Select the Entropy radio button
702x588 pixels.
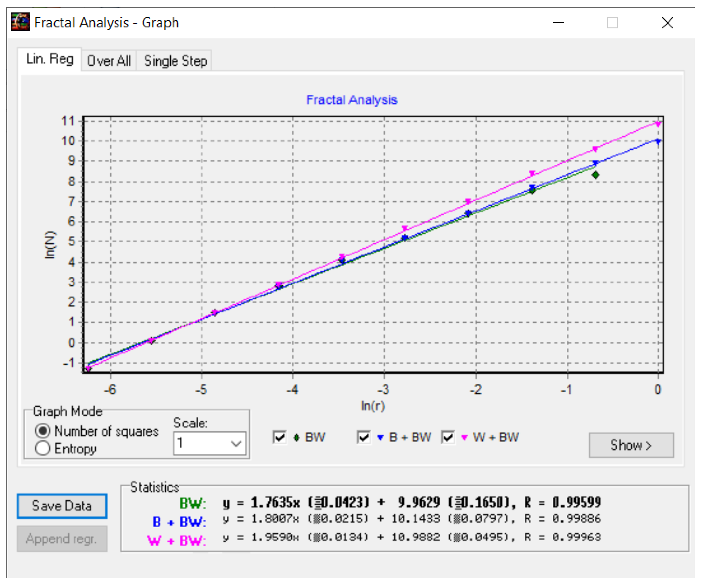click(43, 449)
